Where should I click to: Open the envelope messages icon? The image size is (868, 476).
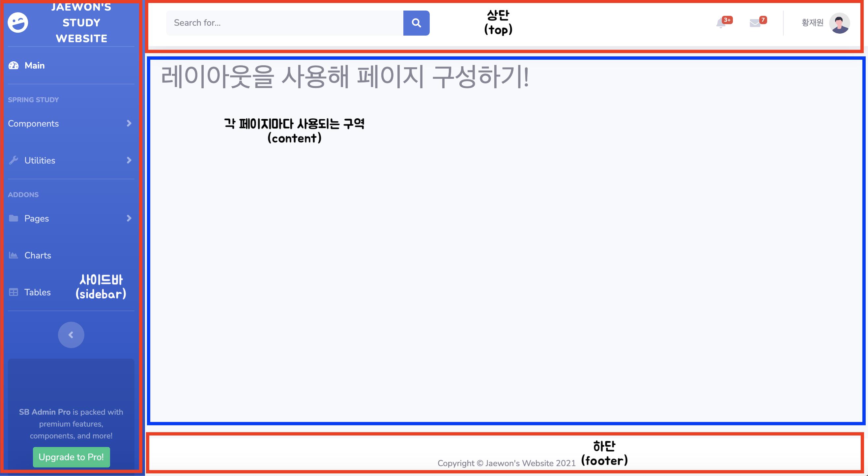(x=755, y=23)
